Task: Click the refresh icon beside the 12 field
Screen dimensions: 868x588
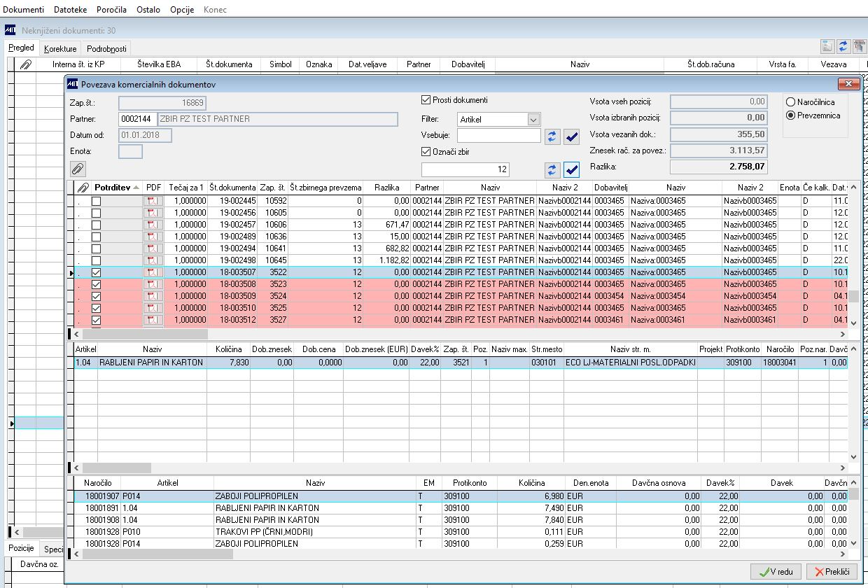Action: (553, 169)
